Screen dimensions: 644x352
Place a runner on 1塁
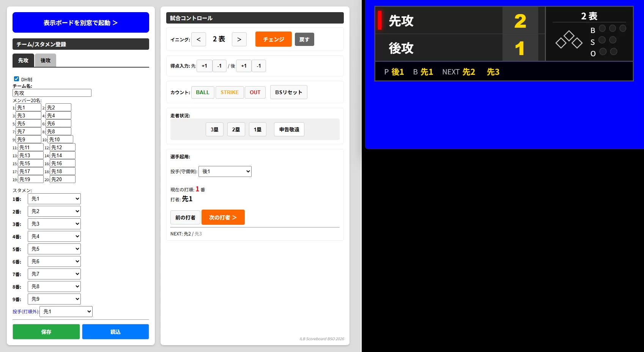click(258, 129)
